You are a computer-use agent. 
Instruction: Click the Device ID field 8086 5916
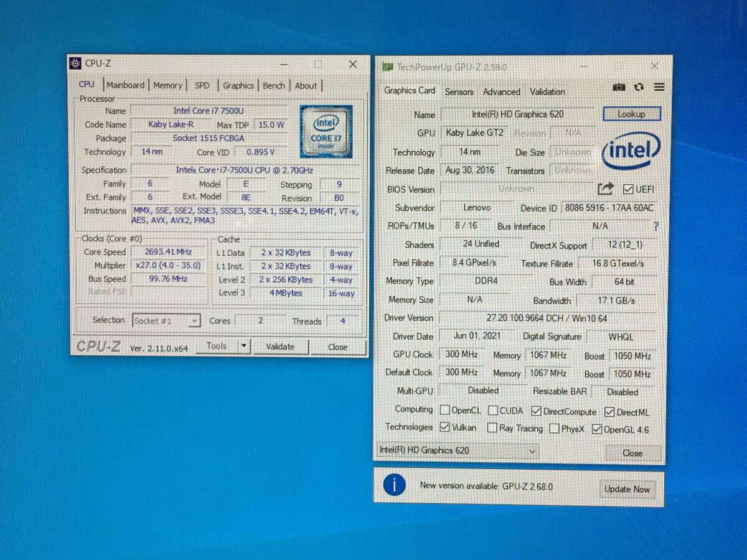pyautogui.click(x=608, y=208)
